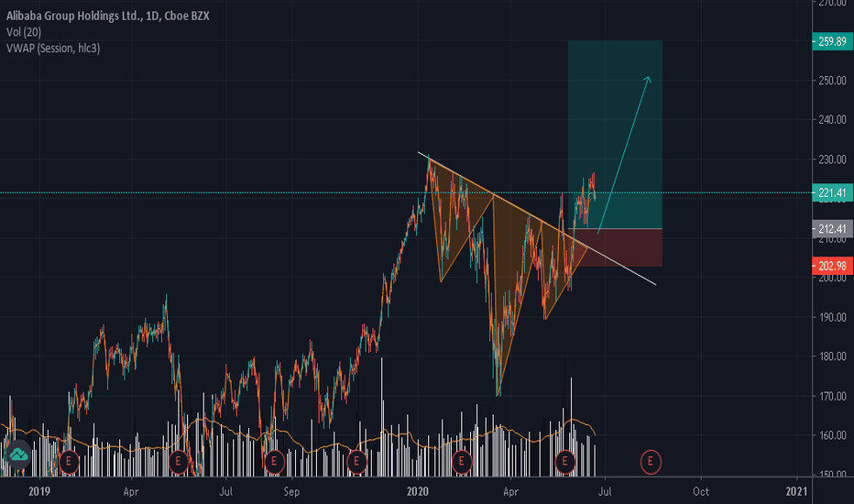Click the 230.00 price axis label

click(x=832, y=160)
